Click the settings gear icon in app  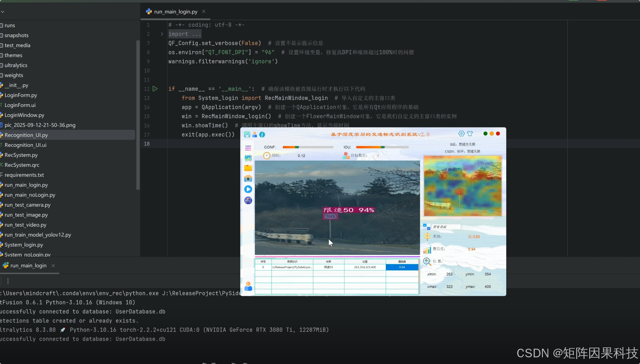[461, 134]
